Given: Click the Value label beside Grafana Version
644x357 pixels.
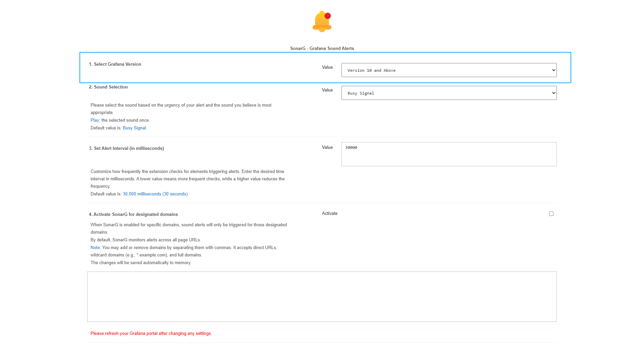Looking at the screenshot, I should tap(327, 67).
